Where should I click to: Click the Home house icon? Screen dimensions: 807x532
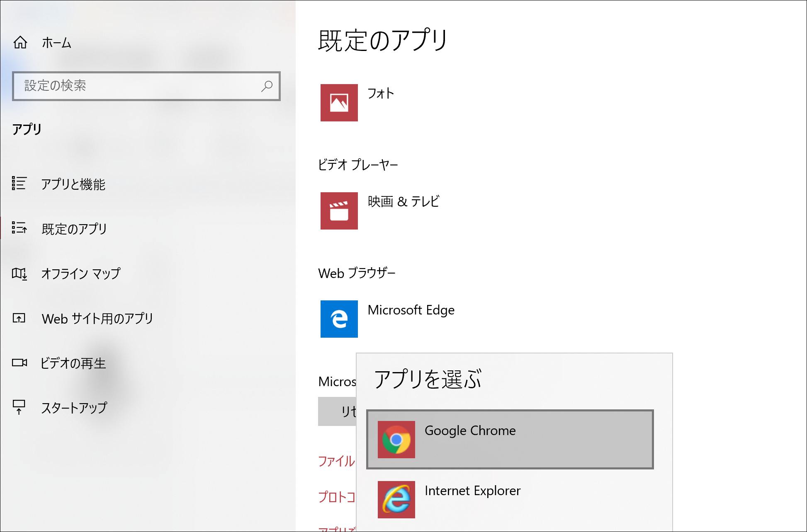(20, 42)
